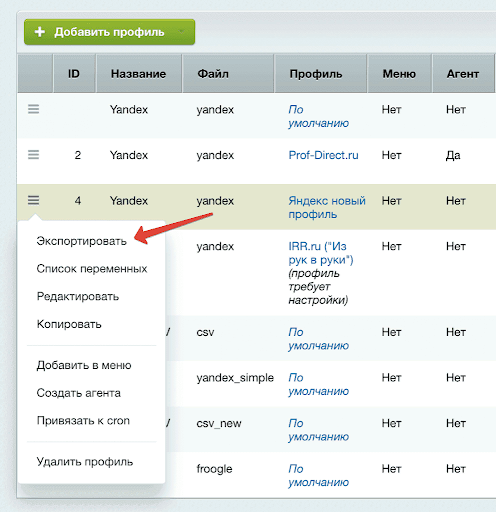Select Привязать к cron entry
496x512 pixels.
(83, 421)
